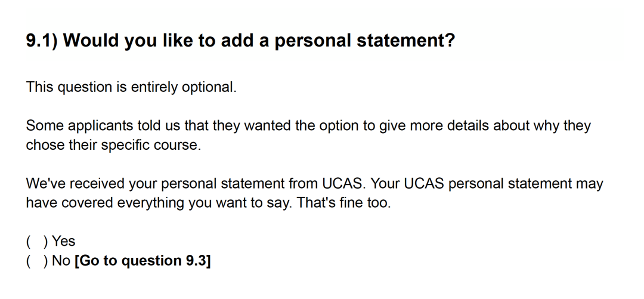Click the 'No' answer label text
Screen dimensions: 644x299
point(61,261)
